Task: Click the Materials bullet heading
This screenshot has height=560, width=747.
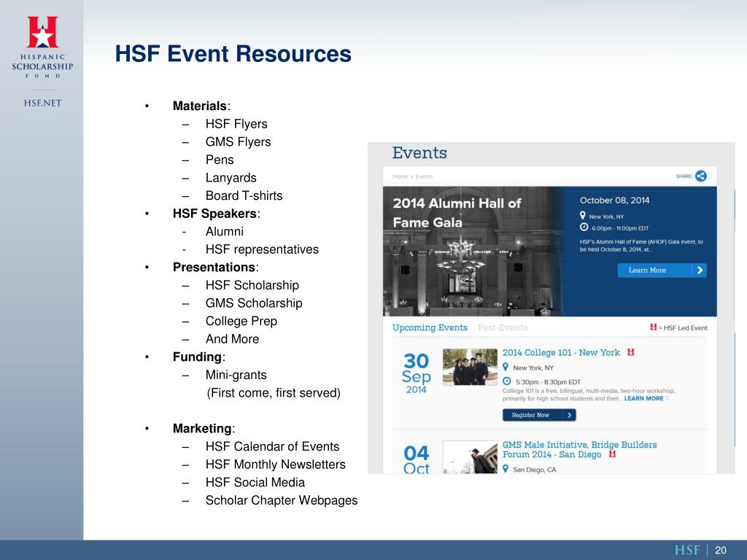Action: pyautogui.click(x=201, y=106)
